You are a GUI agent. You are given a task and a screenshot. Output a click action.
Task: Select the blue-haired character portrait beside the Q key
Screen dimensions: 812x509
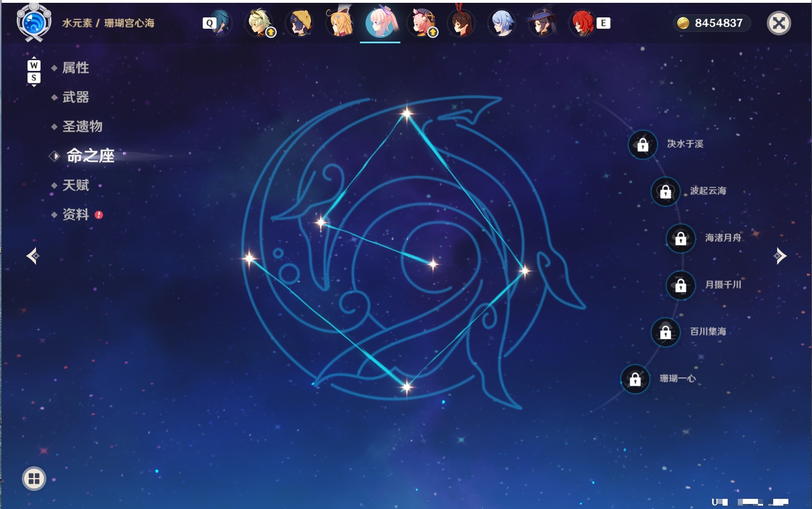click(x=220, y=23)
